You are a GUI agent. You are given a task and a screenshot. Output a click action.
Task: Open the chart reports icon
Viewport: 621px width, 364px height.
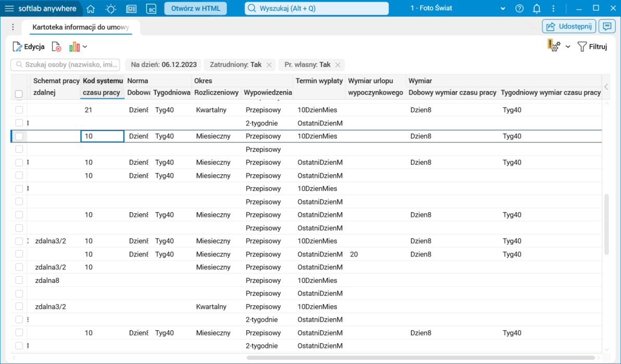pos(74,47)
